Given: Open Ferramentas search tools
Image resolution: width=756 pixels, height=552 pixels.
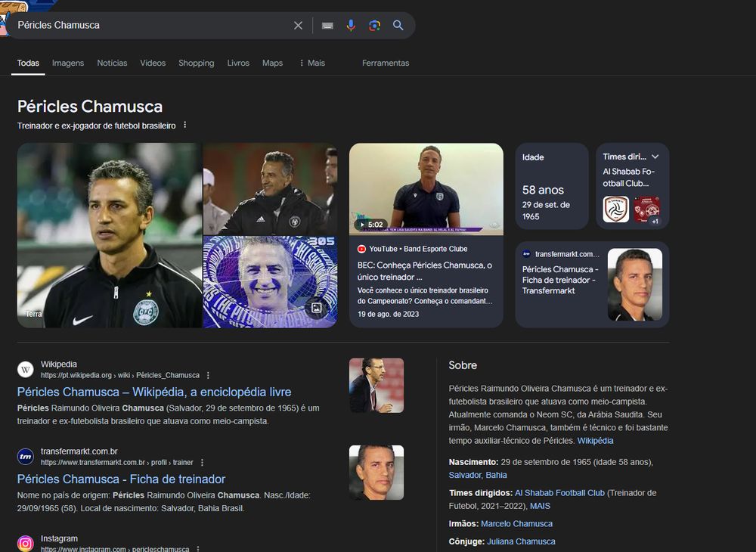Looking at the screenshot, I should [386, 64].
